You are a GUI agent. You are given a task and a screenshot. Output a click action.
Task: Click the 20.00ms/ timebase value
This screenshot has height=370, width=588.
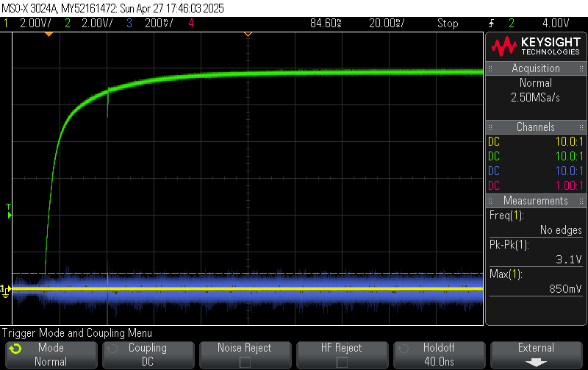387,24
